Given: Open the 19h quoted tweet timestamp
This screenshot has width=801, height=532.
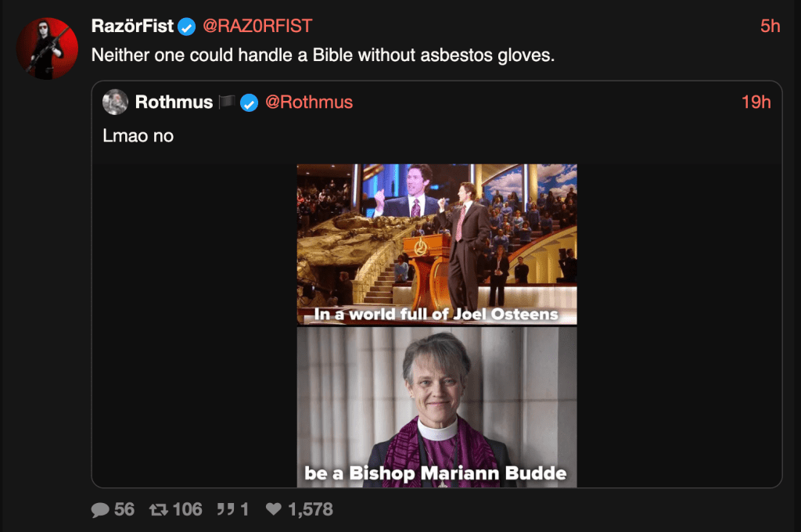Looking at the screenshot, I should click(x=756, y=102).
